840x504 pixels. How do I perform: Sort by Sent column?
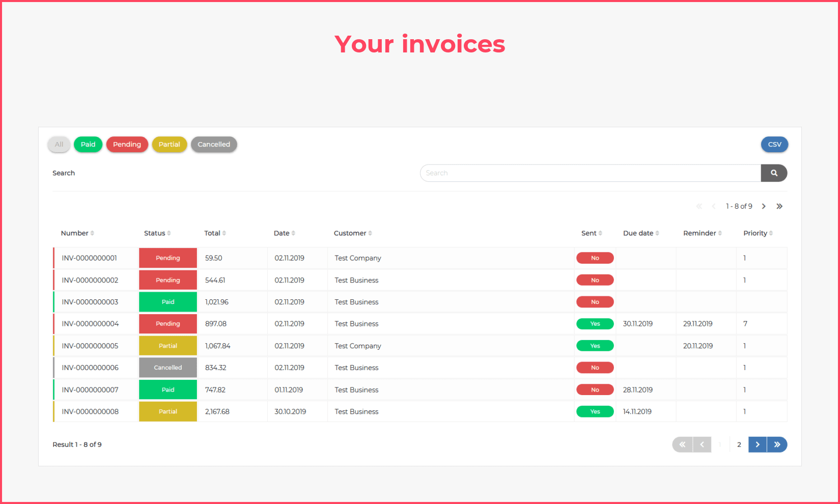[592, 233]
